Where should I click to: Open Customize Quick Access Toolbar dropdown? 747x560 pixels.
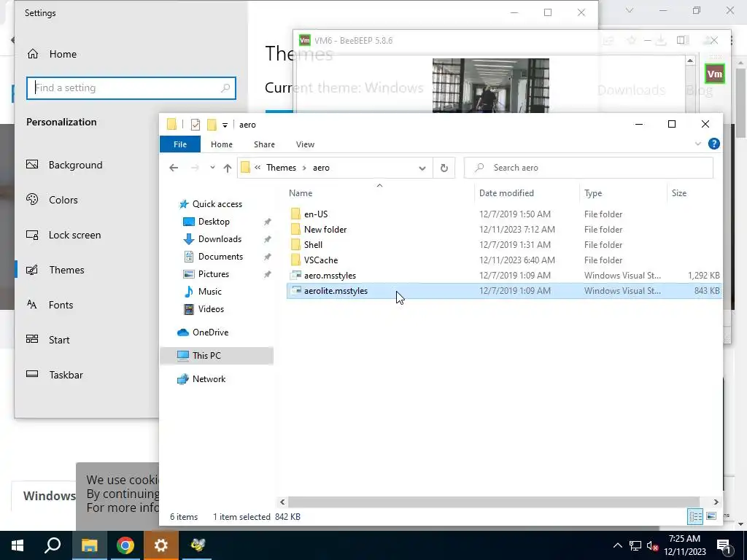[225, 125]
